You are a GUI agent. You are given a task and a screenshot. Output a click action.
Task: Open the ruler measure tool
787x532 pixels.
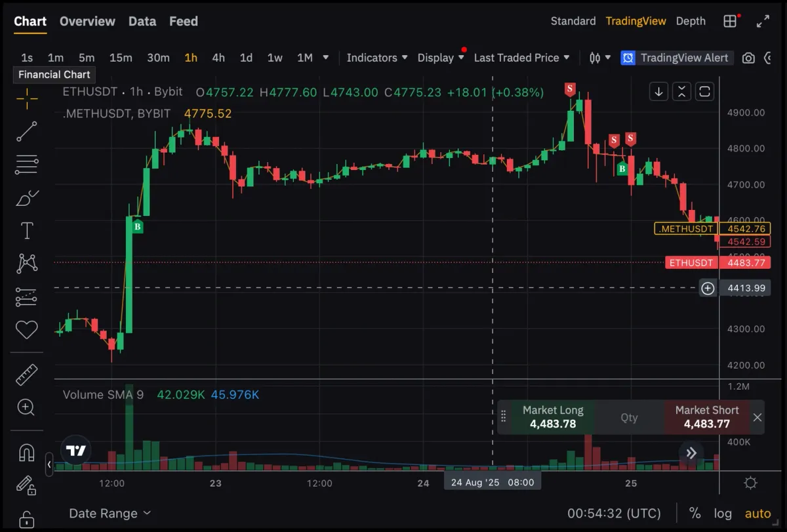[x=27, y=375]
